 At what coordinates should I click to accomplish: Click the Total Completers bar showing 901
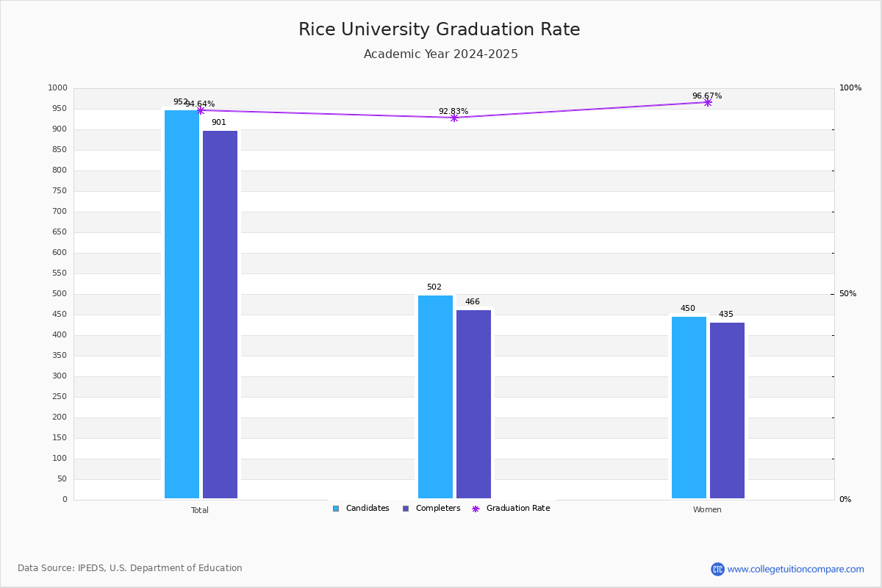[x=220, y=315]
